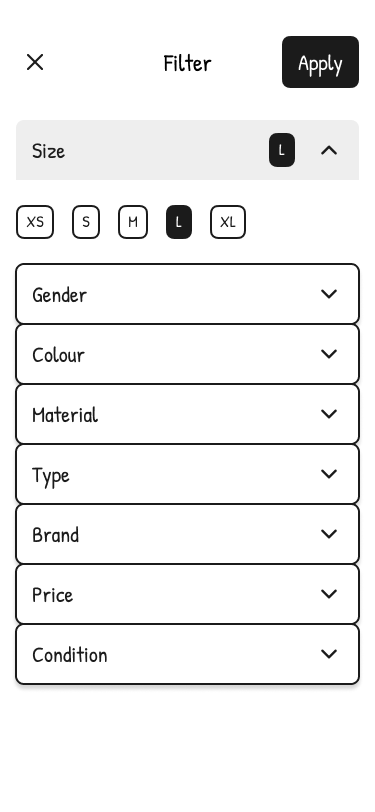Expand the Type filter chevron
Screen dimensions: 375x812
pyautogui.click(x=329, y=474)
